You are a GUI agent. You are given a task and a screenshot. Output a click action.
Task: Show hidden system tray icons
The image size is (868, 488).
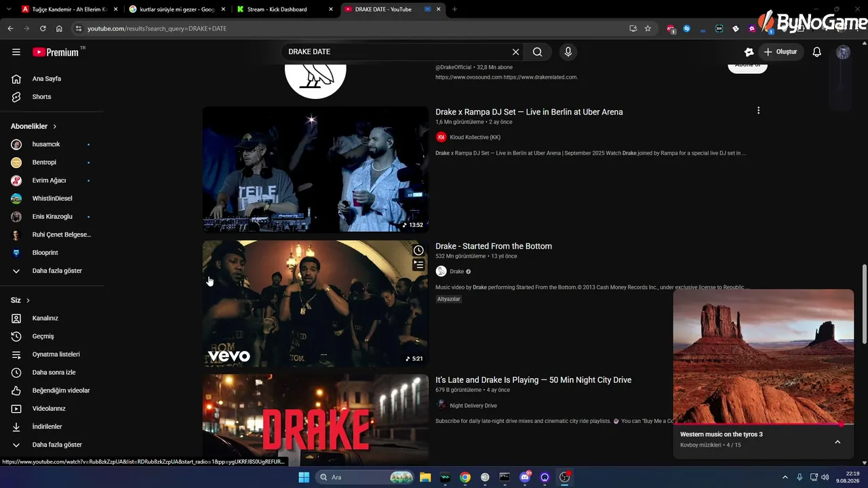[x=785, y=477]
